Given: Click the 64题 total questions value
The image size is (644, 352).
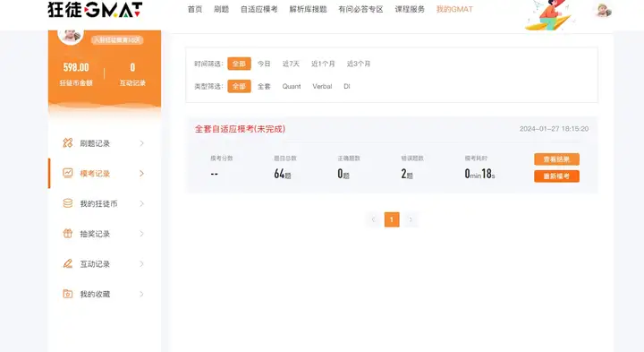Looking at the screenshot, I should click(x=282, y=174).
